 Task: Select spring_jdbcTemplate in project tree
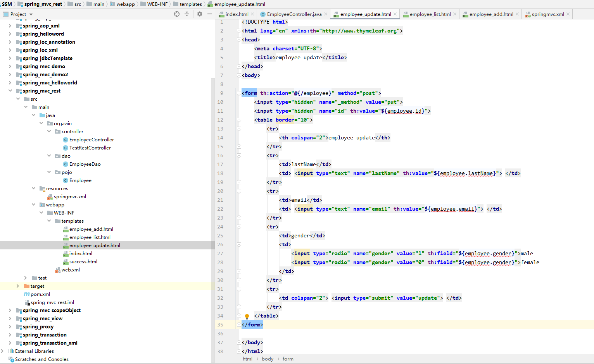point(48,58)
